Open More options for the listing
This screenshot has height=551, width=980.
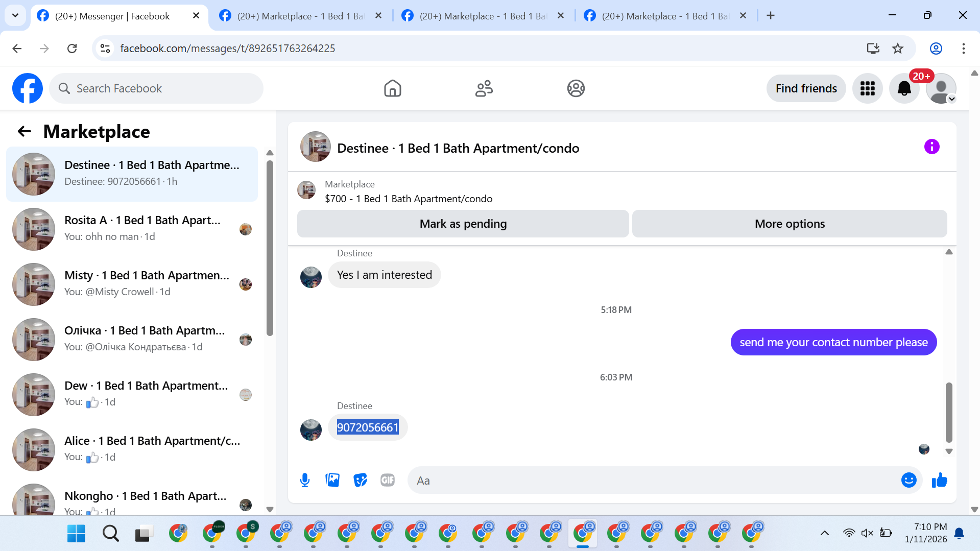coord(790,224)
